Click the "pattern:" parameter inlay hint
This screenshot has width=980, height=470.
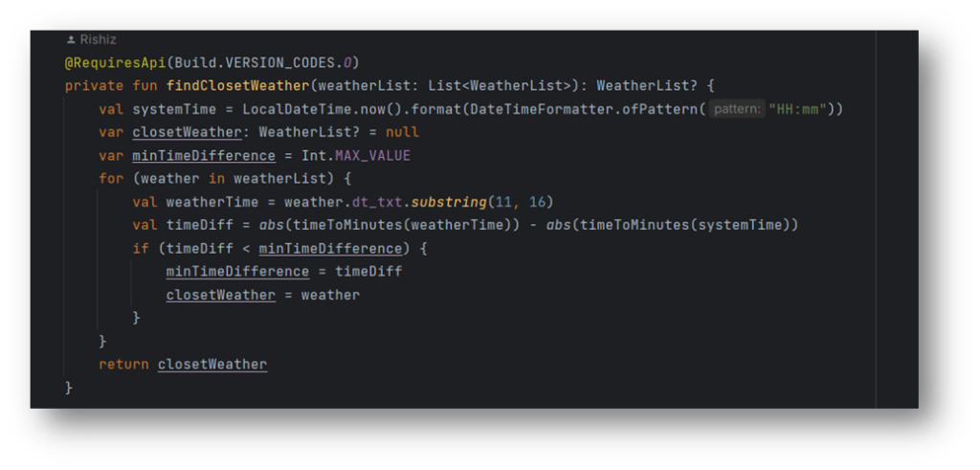tap(738, 108)
